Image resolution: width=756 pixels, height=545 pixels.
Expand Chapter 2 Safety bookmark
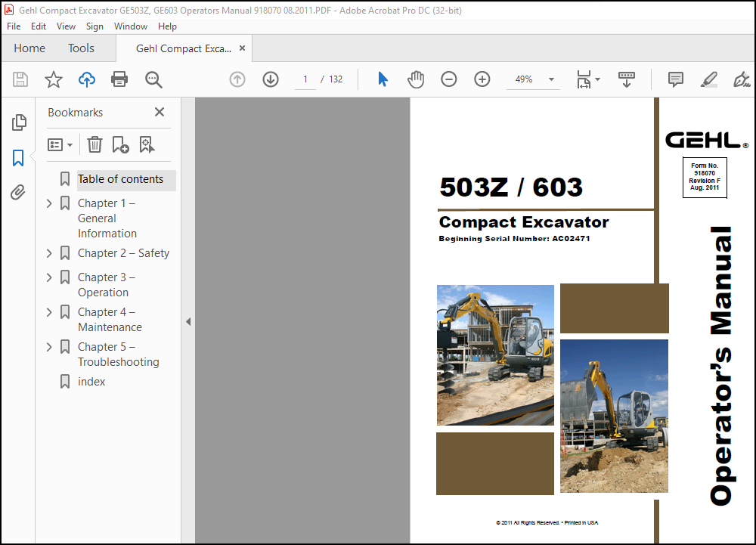click(49, 253)
